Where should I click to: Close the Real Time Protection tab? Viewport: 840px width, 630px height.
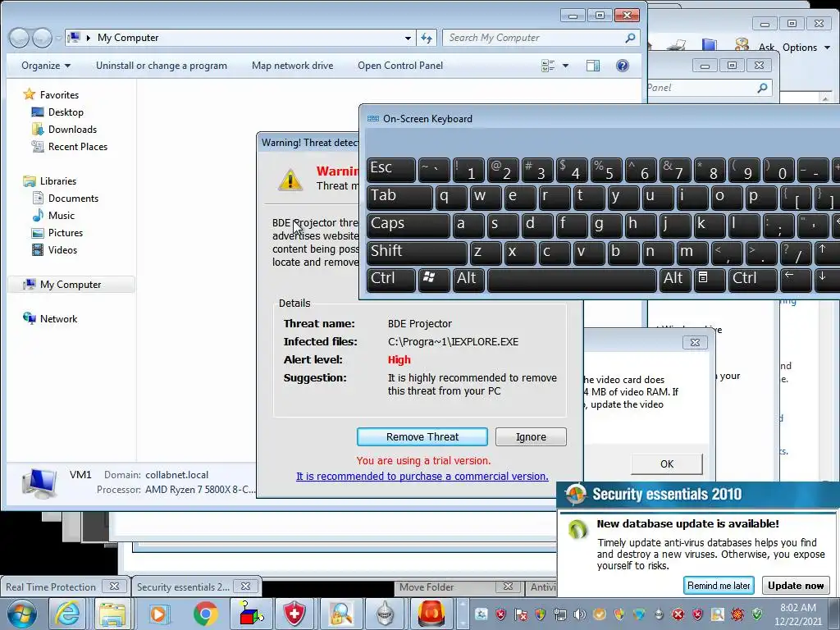click(x=114, y=587)
